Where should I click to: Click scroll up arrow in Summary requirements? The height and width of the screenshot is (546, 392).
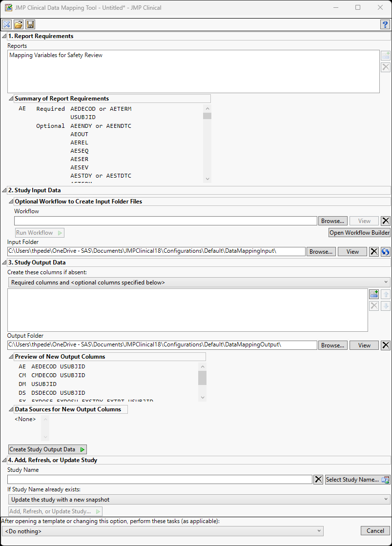(207, 109)
